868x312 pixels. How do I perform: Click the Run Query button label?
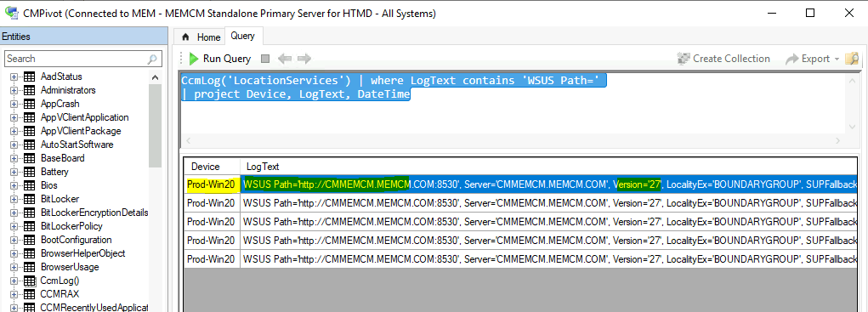click(227, 59)
